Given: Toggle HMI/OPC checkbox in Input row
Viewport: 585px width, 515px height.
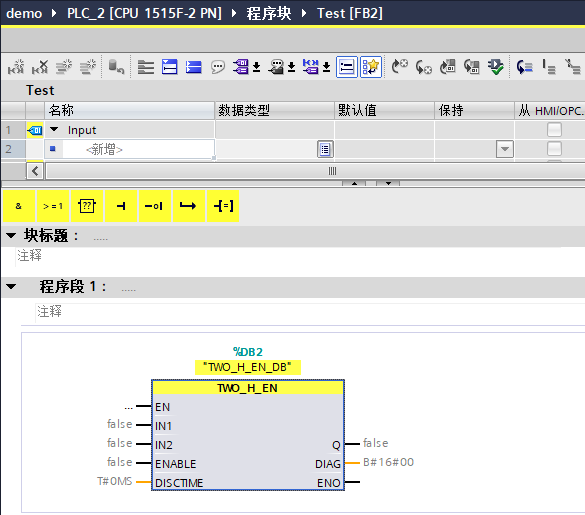Looking at the screenshot, I should (554, 130).
